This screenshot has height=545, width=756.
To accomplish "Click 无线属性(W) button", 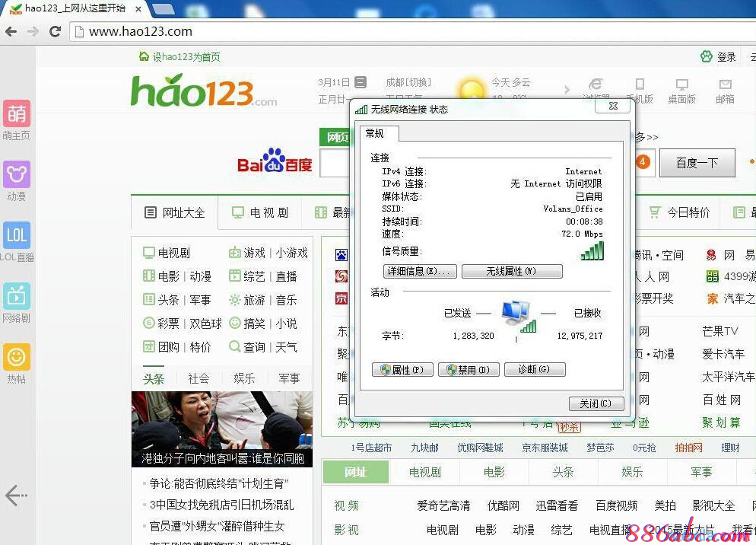I will tap(512, 271).
